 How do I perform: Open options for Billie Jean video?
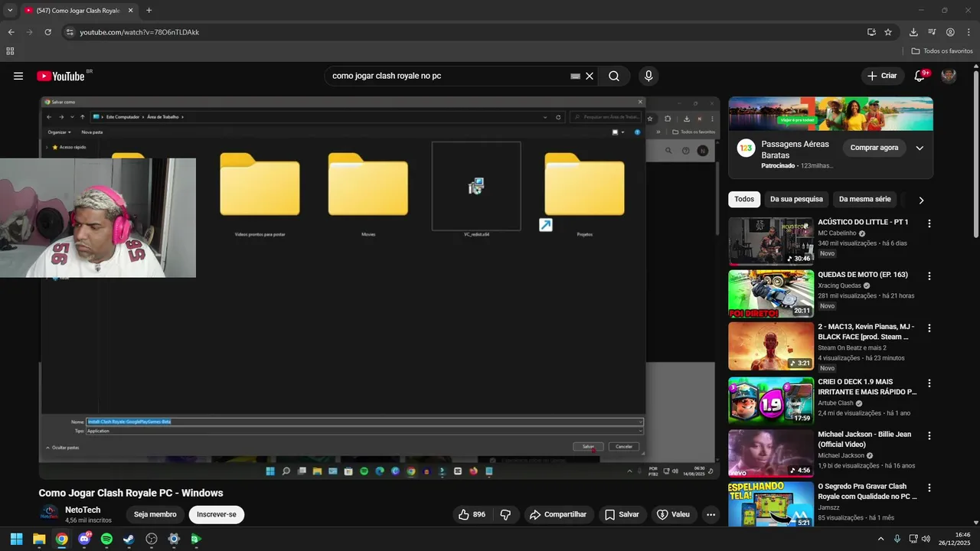pyautogui.click(x=929, y=435)
